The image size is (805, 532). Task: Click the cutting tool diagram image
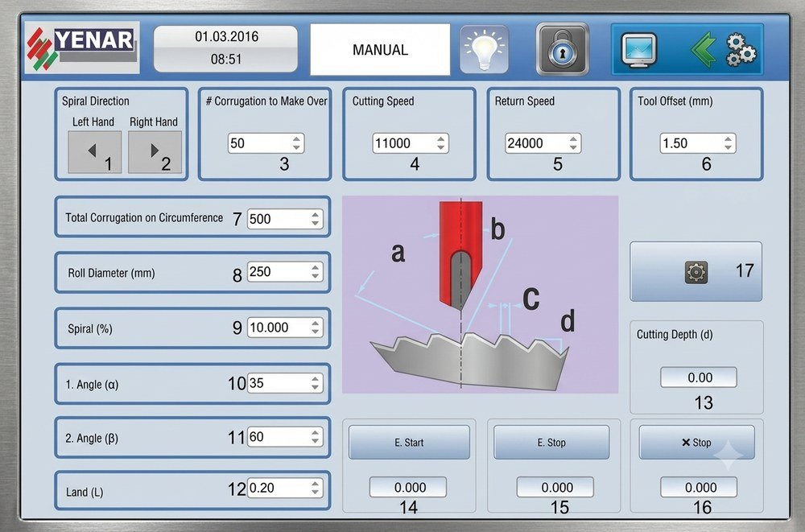tap(480, 295)
